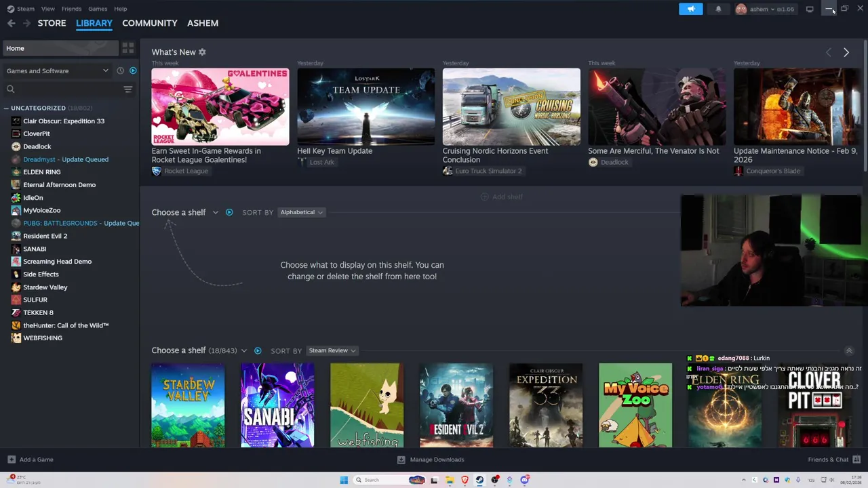Screen dimensions: 868x488
Task: Select Deadlock in the game list
Action: coord(37,146)
